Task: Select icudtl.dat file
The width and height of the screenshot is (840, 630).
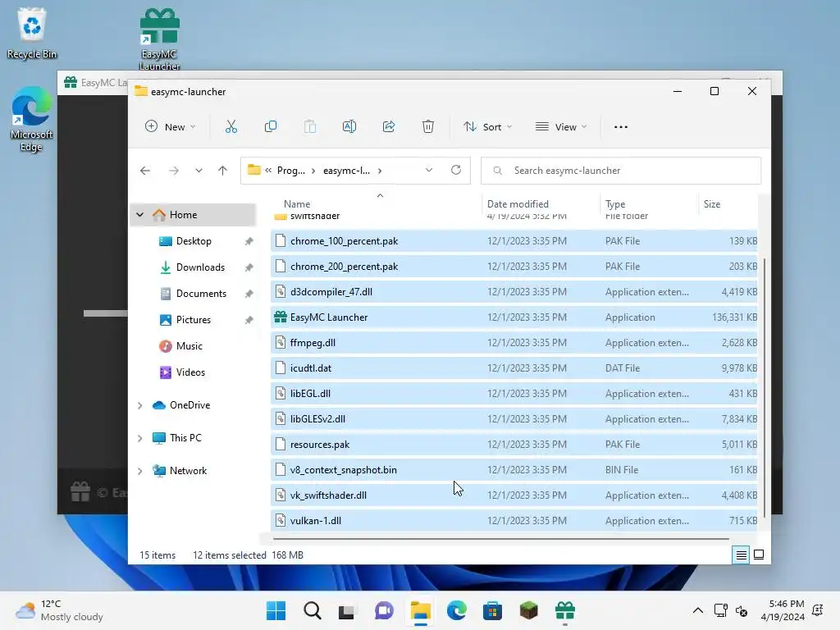Action: [514, 368]
